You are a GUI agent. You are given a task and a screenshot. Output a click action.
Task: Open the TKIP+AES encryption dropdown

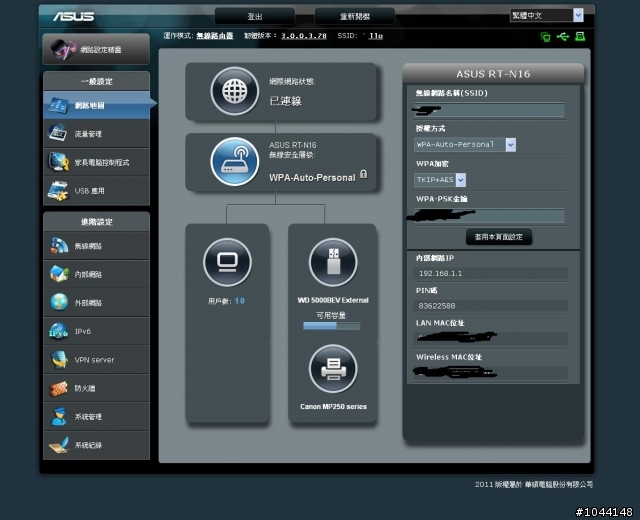pyautogui.click(x=440, y=180)
